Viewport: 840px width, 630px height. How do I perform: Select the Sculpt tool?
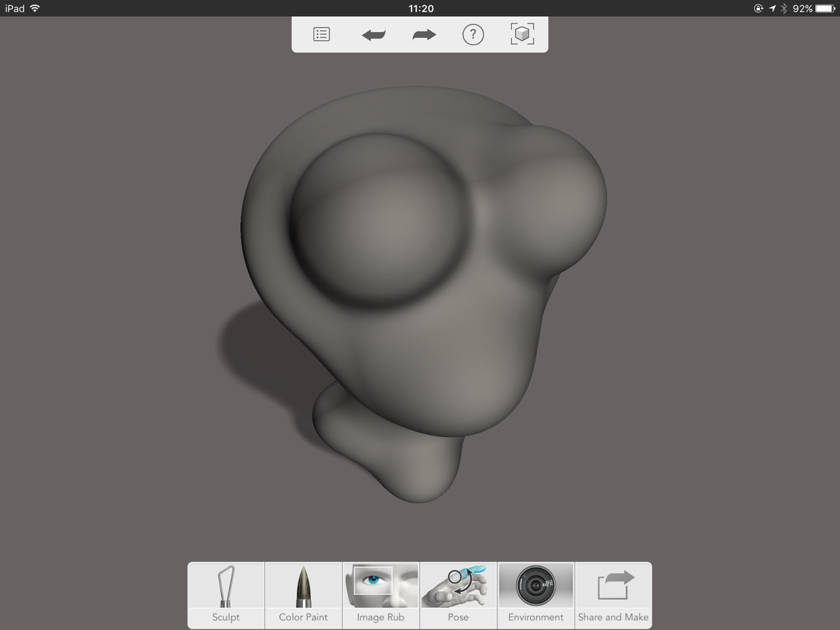226,595
